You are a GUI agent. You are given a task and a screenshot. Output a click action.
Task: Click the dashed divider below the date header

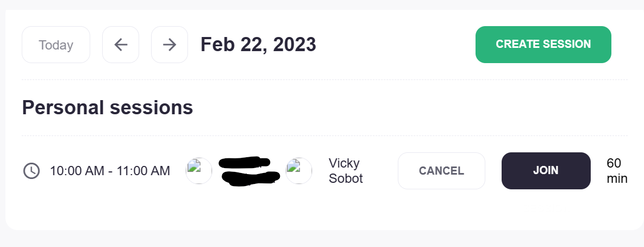point(324,80)
